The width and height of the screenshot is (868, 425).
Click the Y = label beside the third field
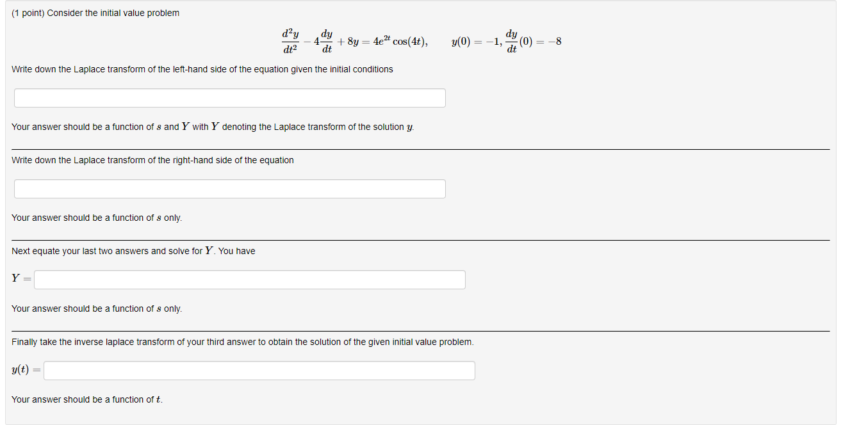click(x=20, y=278)
